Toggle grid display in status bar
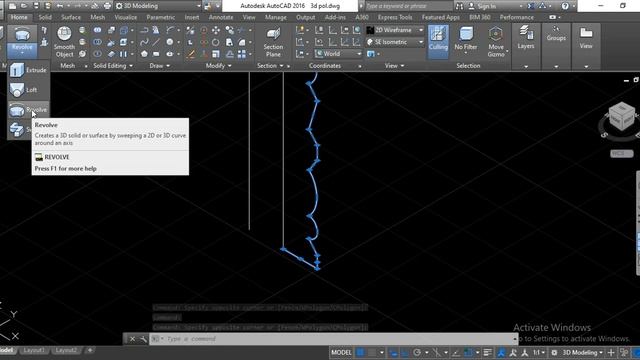Viewport: 640px width, 360px height. (x=360, y=352)
